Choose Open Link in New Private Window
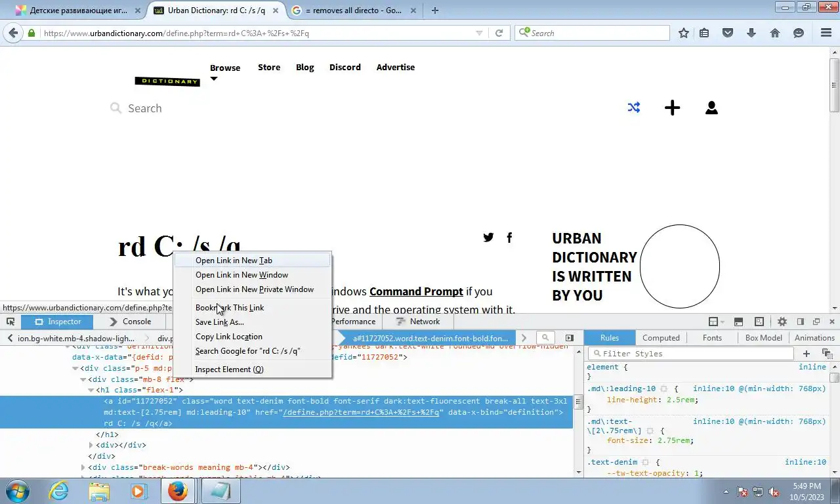Image resolution: width=840 pixels, height=504 pixels. tap(253, 289)
